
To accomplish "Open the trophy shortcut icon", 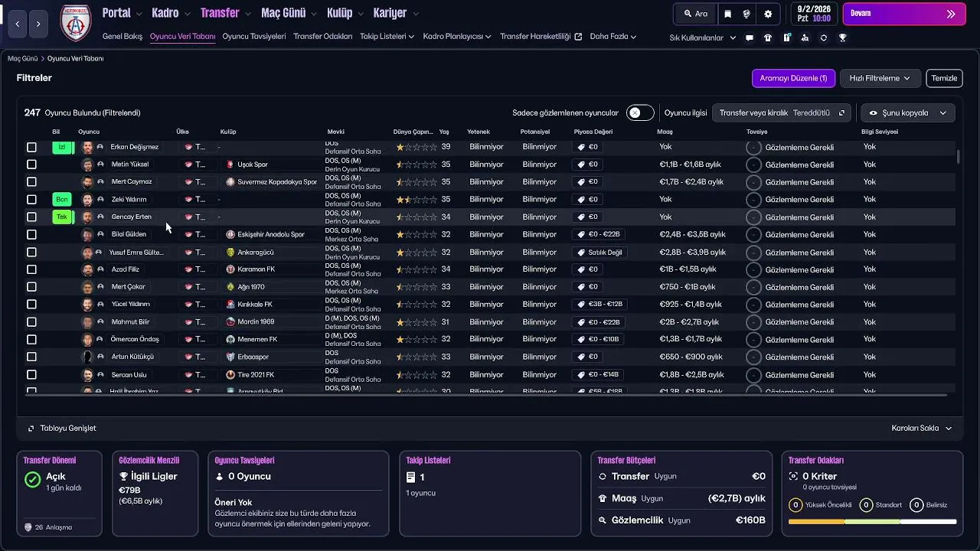I will click(842, 37).
